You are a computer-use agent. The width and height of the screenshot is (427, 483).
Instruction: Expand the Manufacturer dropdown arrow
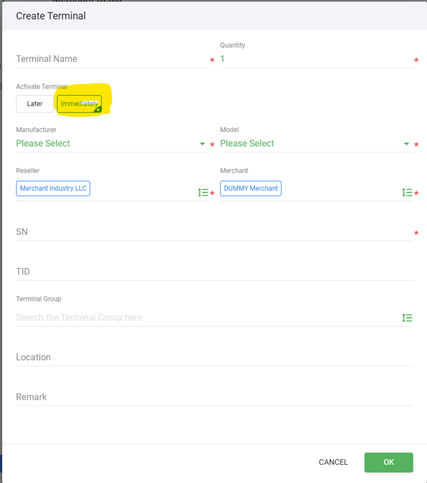(202, 144)
